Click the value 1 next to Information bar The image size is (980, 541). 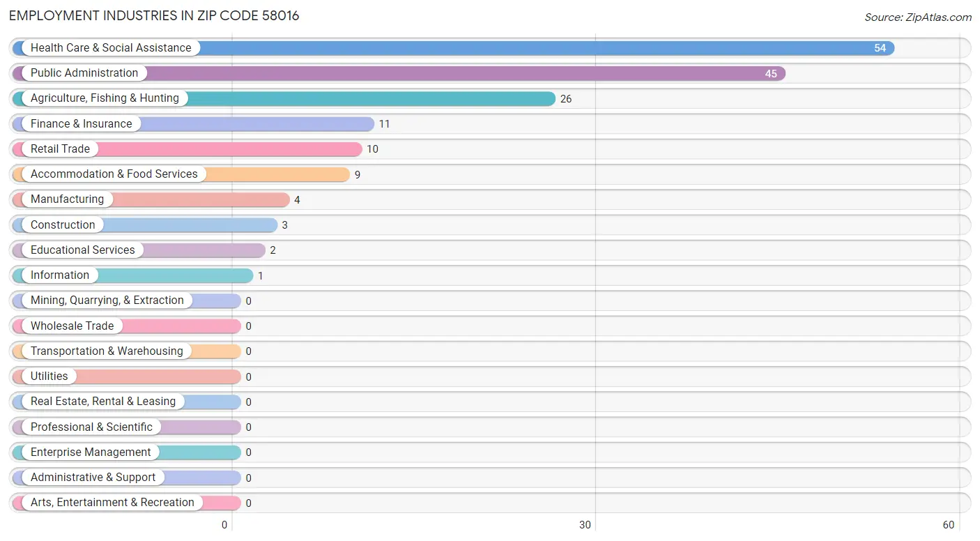tap(261, 276)
